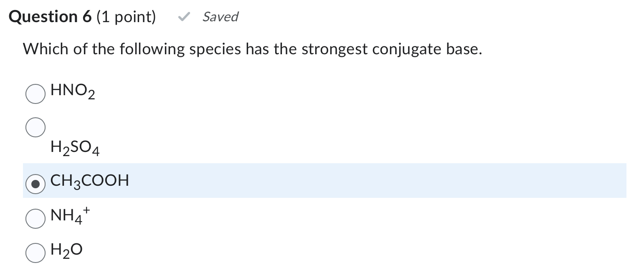Click the gray checkmark Saved icon

[183, 17]
